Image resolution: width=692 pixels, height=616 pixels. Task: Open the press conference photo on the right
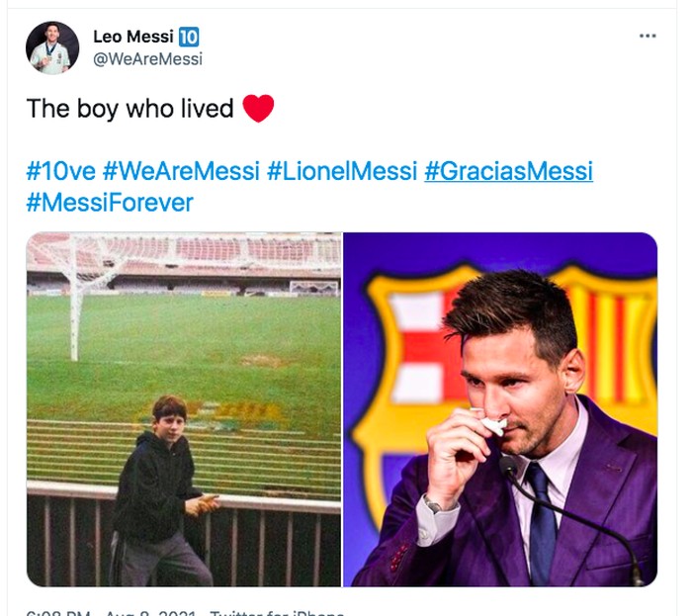500,409
